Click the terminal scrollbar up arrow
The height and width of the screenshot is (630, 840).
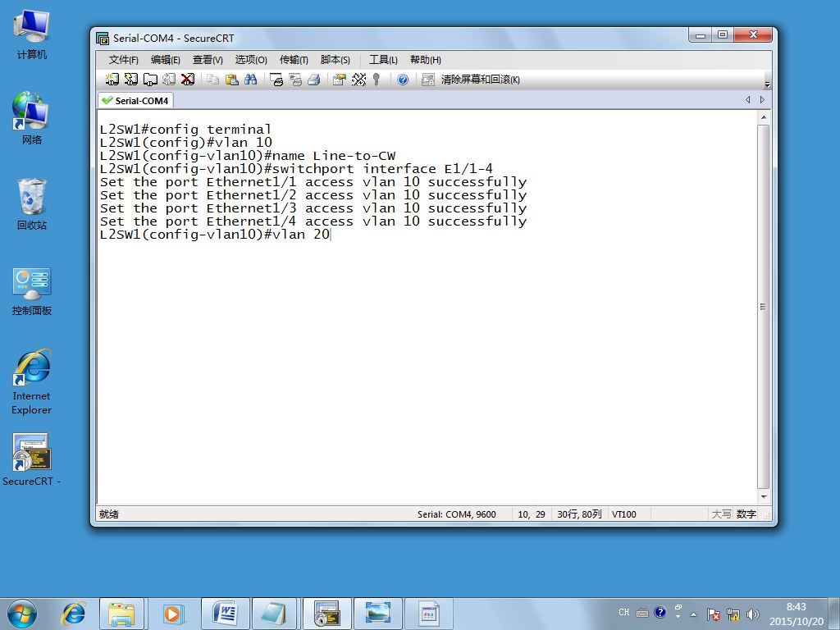(x=764, y=118)
